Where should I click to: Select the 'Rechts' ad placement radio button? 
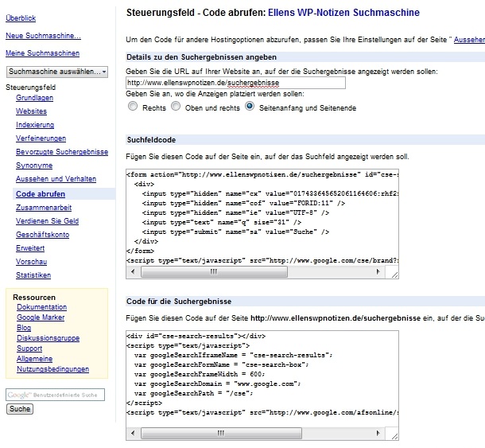tap(133, 106)
